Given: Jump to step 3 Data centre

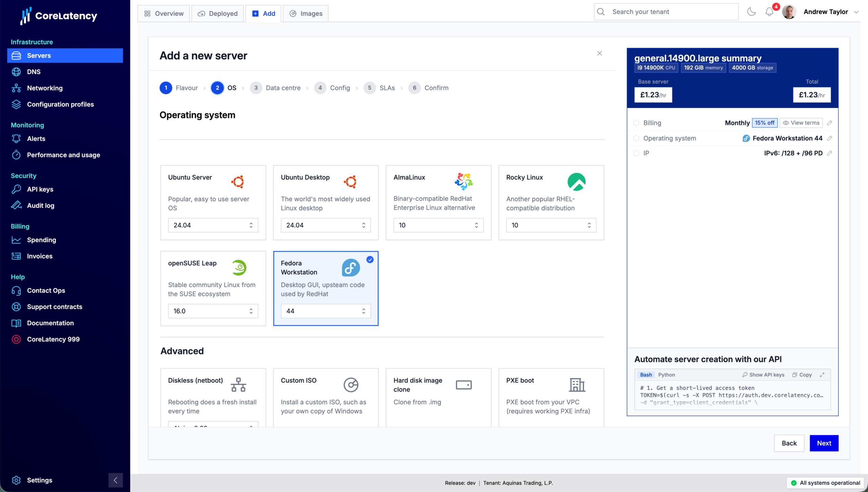Looking at the screenshot, I should (x=275, y=88).
